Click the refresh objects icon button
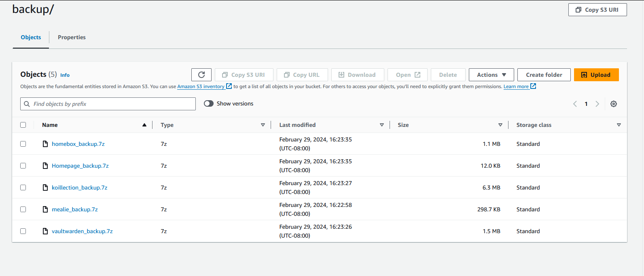 [201, 75]
